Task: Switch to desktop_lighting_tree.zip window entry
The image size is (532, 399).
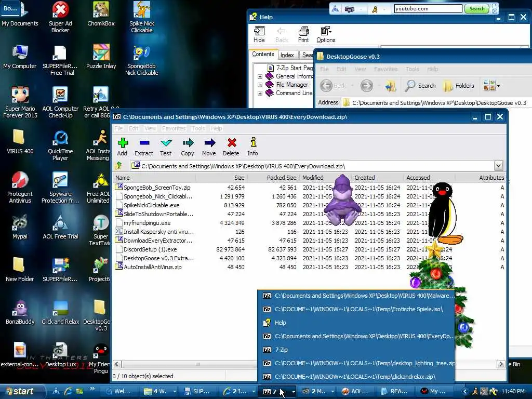Action: point(355,363)
